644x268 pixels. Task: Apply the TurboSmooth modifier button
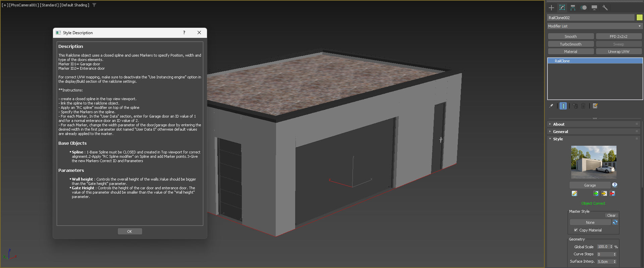pyautogui.click(x=571, y=44)
